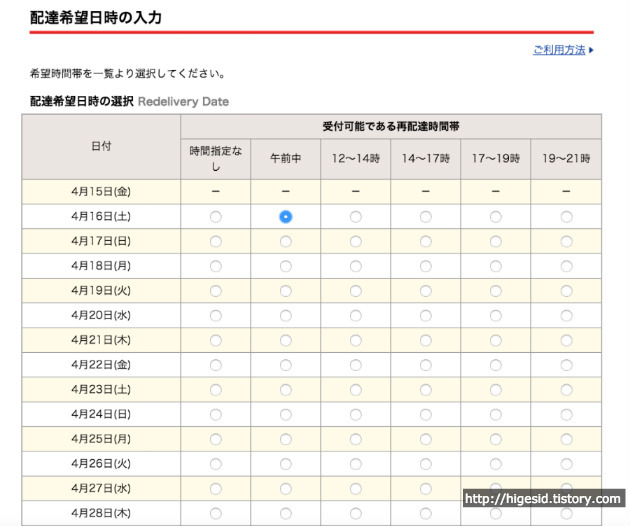Select 4月21日 午前中 radio button
This screenshot has width=630, height=526.
286,341
